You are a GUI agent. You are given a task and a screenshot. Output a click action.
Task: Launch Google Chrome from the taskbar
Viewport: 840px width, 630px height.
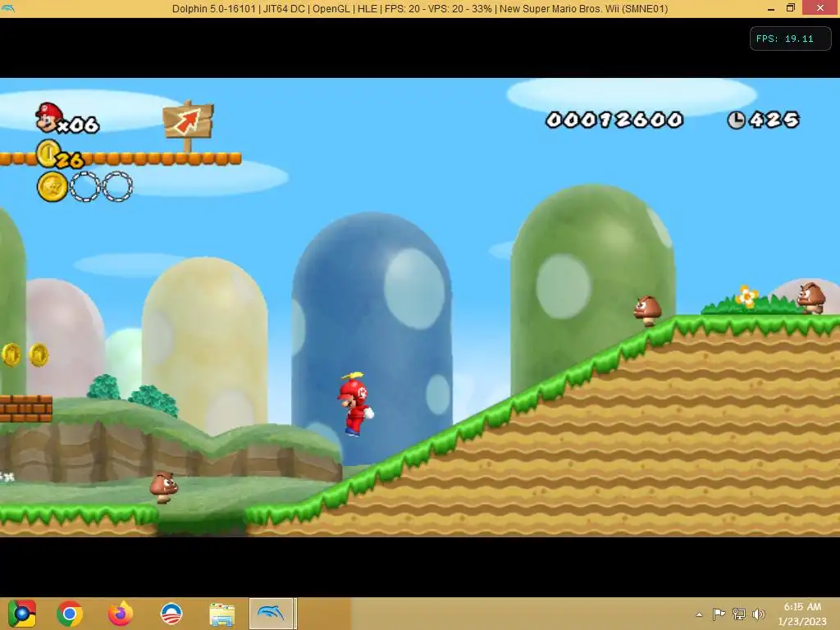coord(70,614)
